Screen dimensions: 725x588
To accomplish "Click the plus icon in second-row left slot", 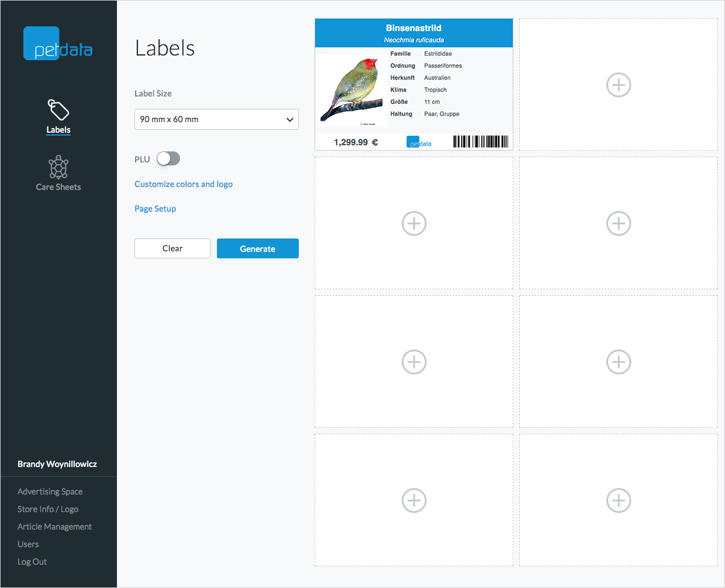I will click(x=414, y=223).
